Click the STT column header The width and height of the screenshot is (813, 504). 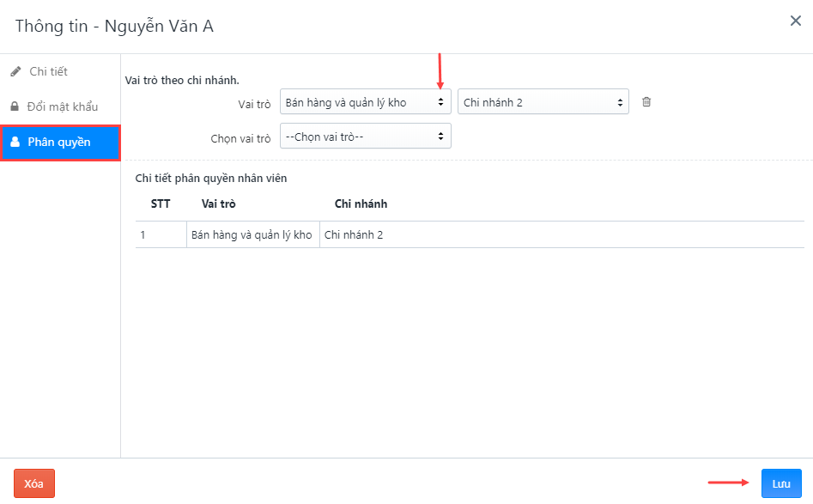coord(161,203)
